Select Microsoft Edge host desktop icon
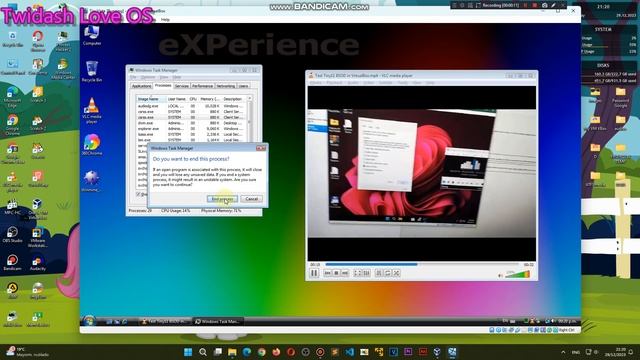The height and width of the screenshot is (360, 640). [x=12, y=97]
